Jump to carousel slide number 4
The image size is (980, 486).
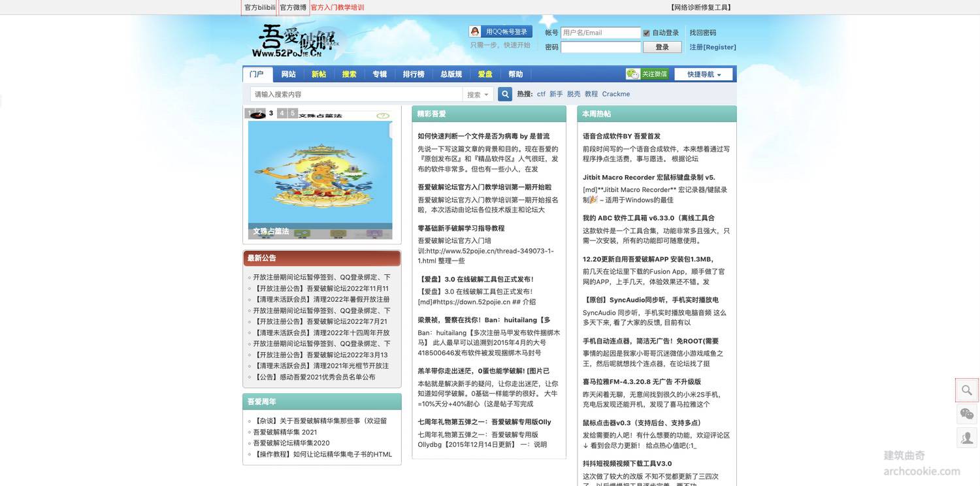pos(280,111)
